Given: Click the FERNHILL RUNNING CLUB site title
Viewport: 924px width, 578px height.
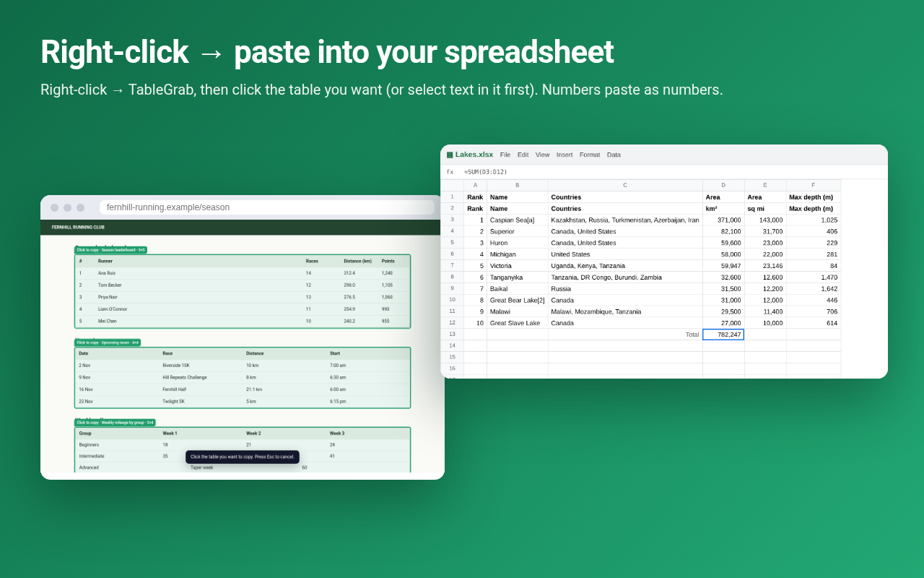Looking at the screenshot, I should click(x=78, y=227).
